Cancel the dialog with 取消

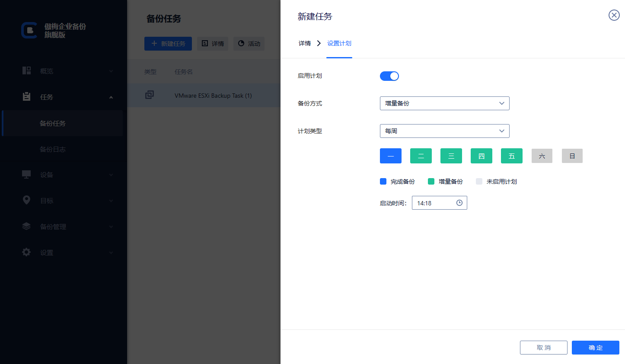543,347
